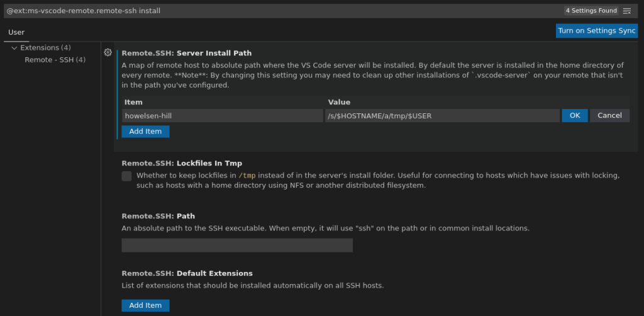644x316 pixels.
Task: Click the Value field with /s/$HOSTNAME path
Action: coord(441,116)
